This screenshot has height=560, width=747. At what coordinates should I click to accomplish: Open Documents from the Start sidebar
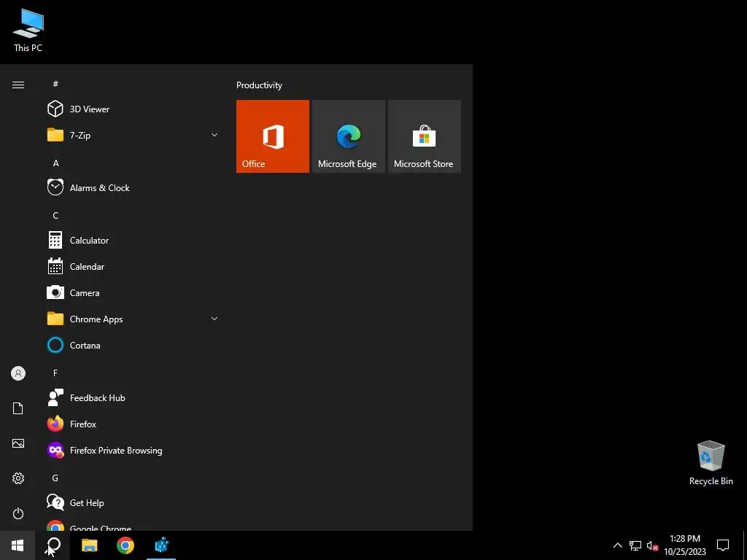point(18,408)
